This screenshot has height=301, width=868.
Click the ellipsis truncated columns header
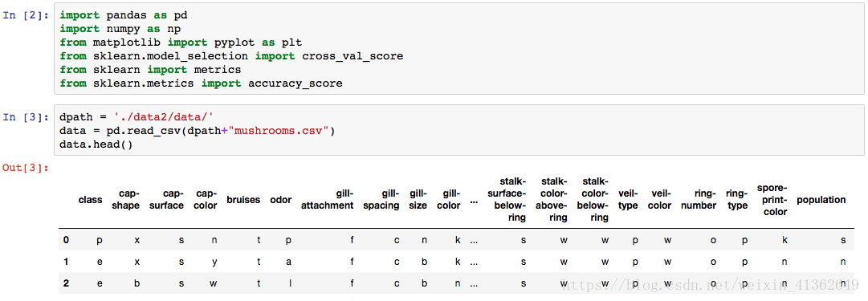click(x=474, y=201)
